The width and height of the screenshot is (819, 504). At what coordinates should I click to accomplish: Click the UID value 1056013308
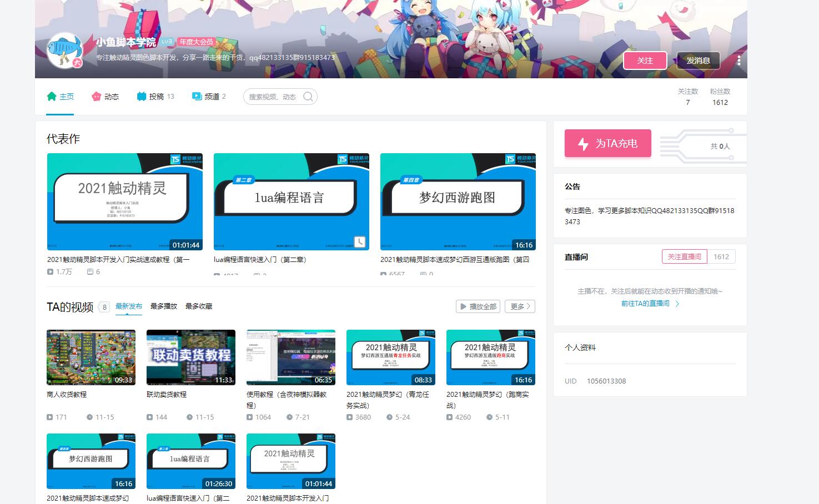tap(606, 381)
